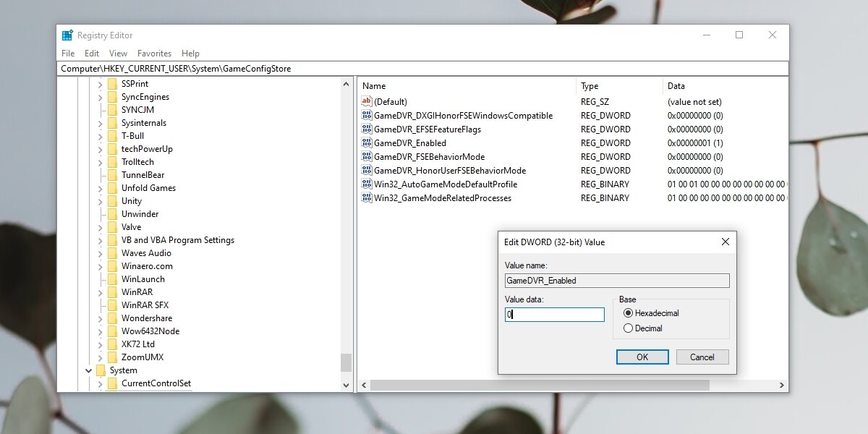868x434 pixels.
Task: Confirm the DWORD edit with OK
Action: [642, 357]
